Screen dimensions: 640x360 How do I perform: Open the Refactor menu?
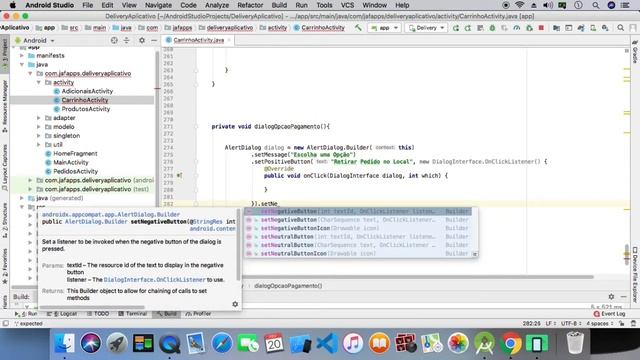point(250,5)
